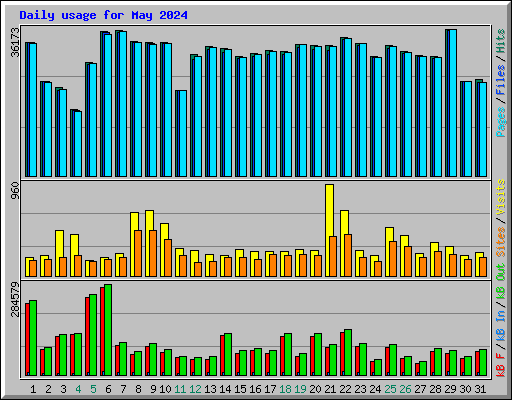Click the day 14 x-axis label
Viewport: 512px width, 400px height.
tap(225, 389)
